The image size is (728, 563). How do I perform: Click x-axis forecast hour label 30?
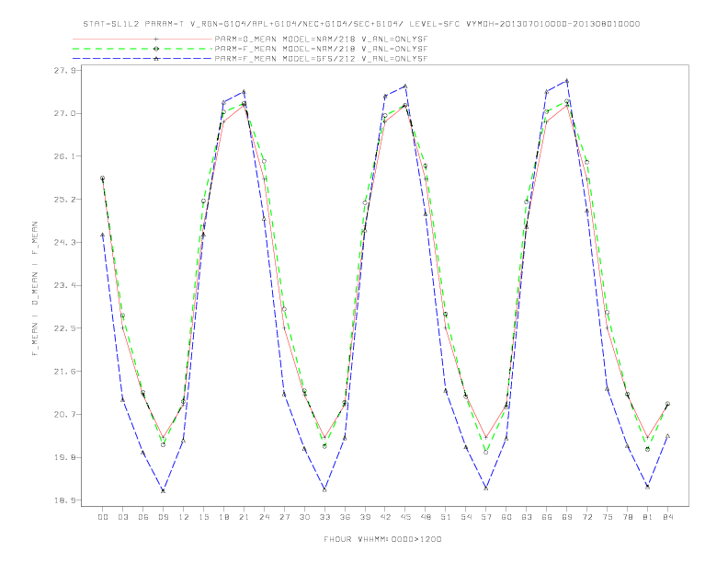tap(304, 517)
